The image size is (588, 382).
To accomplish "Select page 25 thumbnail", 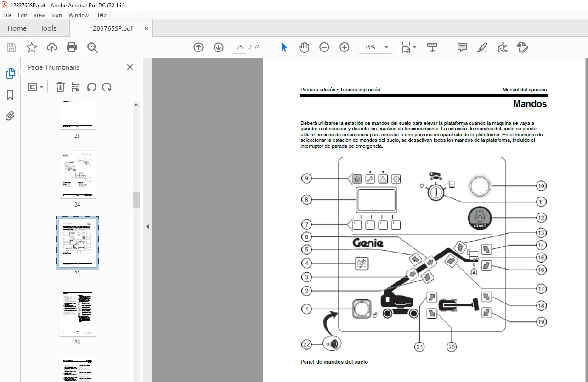I will coord(77,243).
